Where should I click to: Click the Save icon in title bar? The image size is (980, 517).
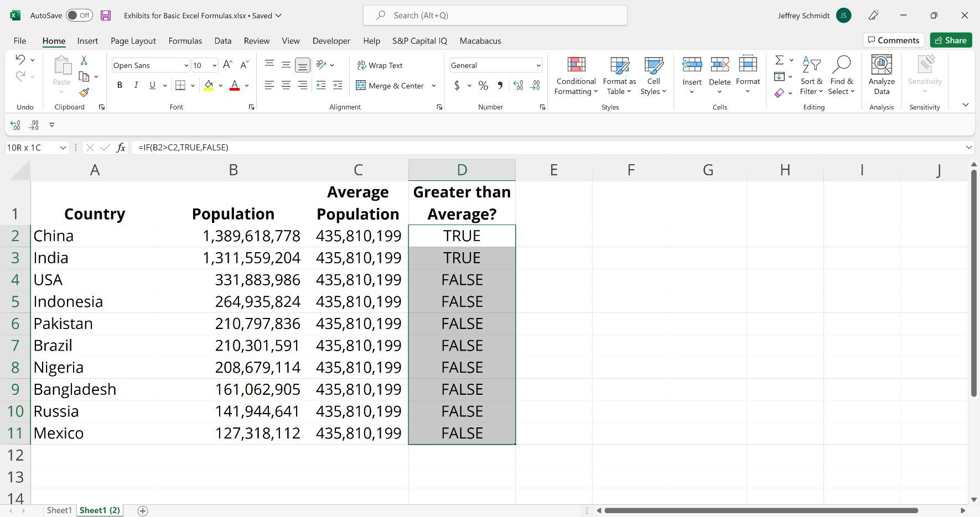click(106, 15)
